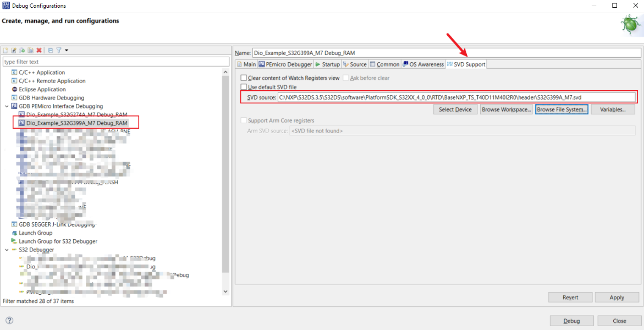Screen dimensions: 644x330
Task: Click the Debug button
Action: 572,321
